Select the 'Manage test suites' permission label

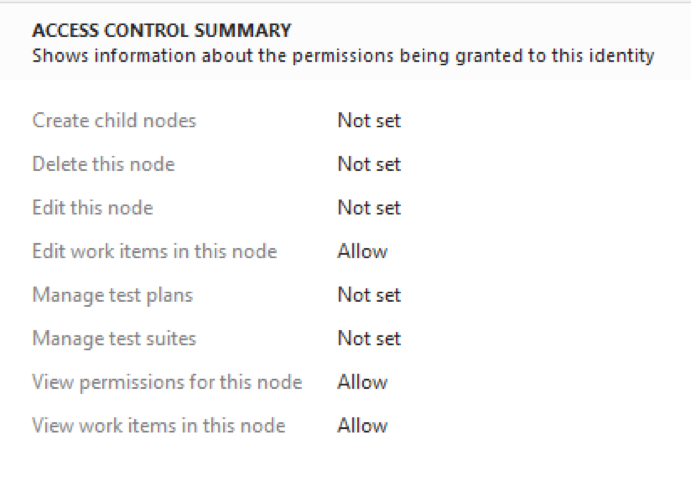(114, 339)
